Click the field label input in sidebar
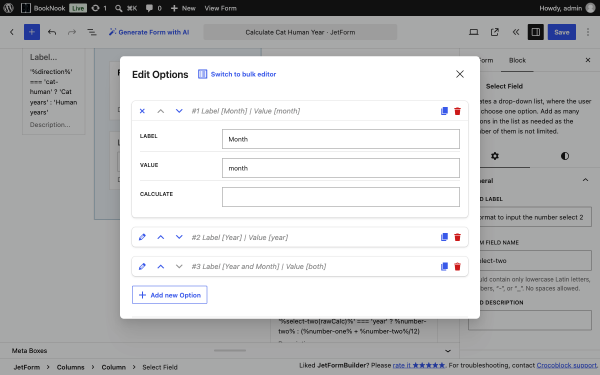The image size is (600, 375). point(535,217)
